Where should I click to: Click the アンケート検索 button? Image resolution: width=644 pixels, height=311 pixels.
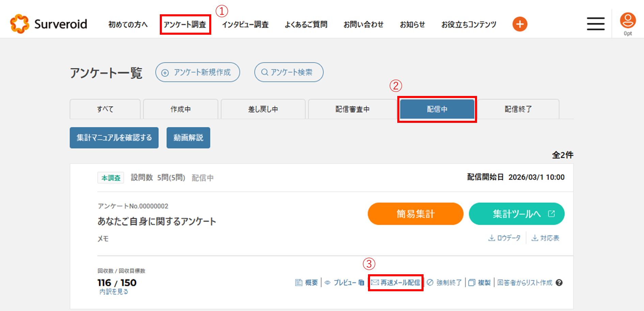(289, 72)
